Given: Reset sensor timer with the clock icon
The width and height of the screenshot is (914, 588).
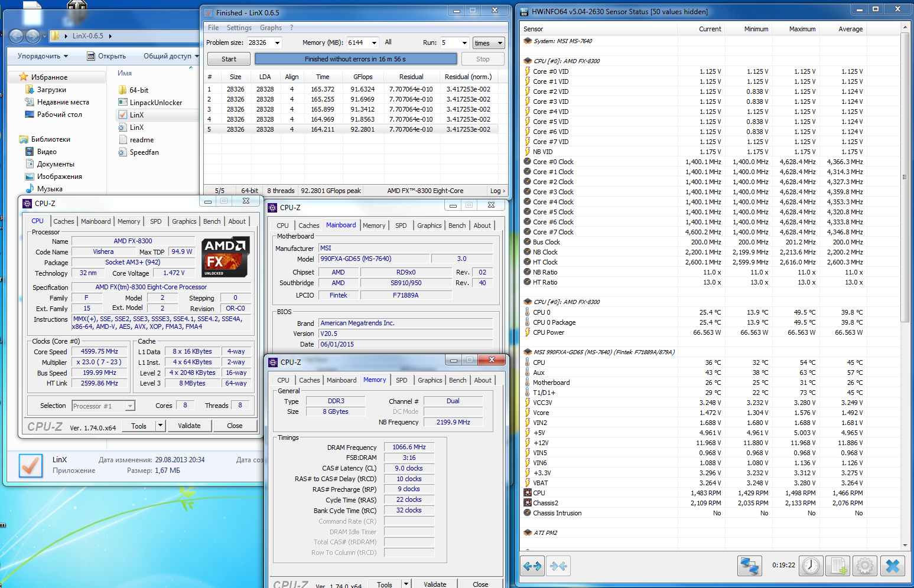Looking at the screenshot, I should 811,566.
